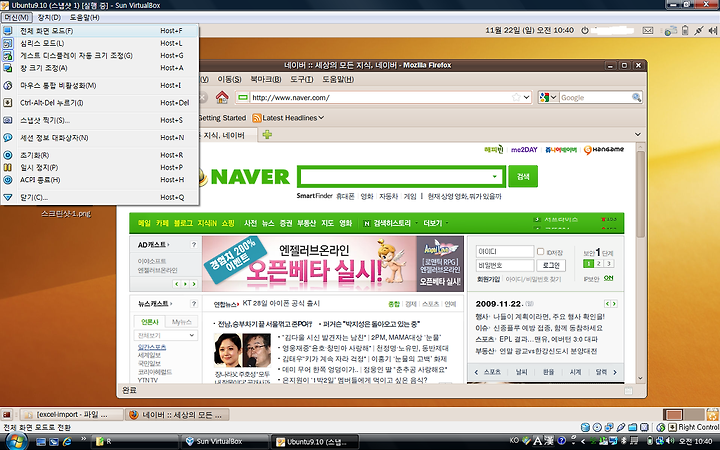Select 전체 화면 모드(F) from the 머신 menu

pyautogui.click(x=100, y=31)
